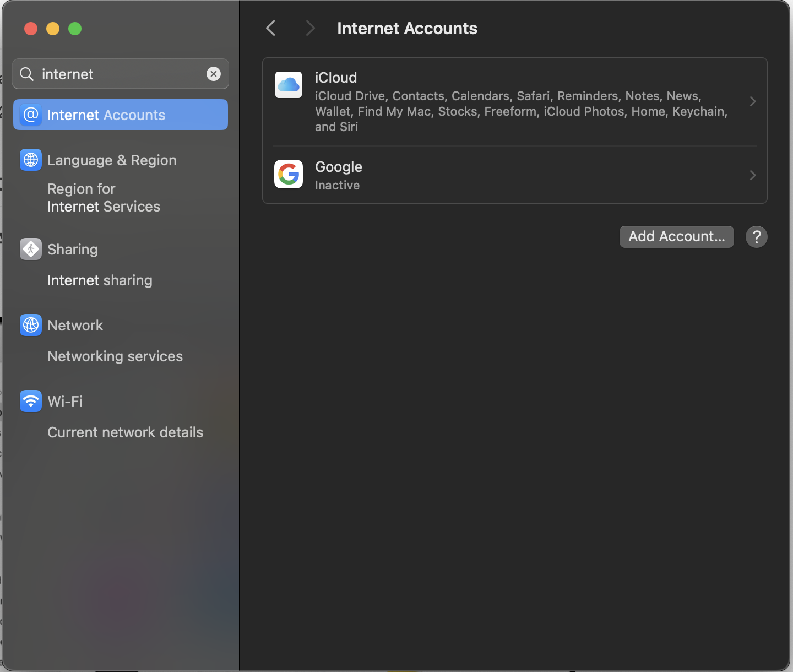Maximize the window with green button

pyautogui.click(x=75, y=29)
